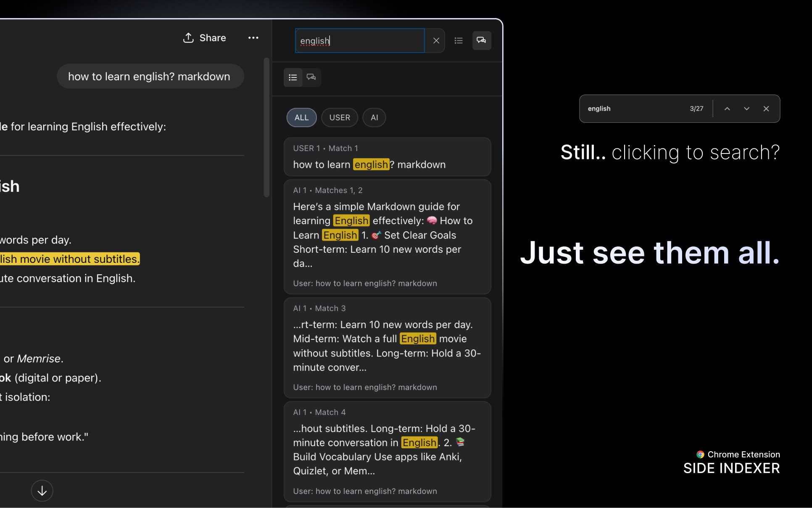Image resolution: width=812 pixels, height=508 pixels.
Task: Enable the USER messages filter
Action: click(339, 117)
